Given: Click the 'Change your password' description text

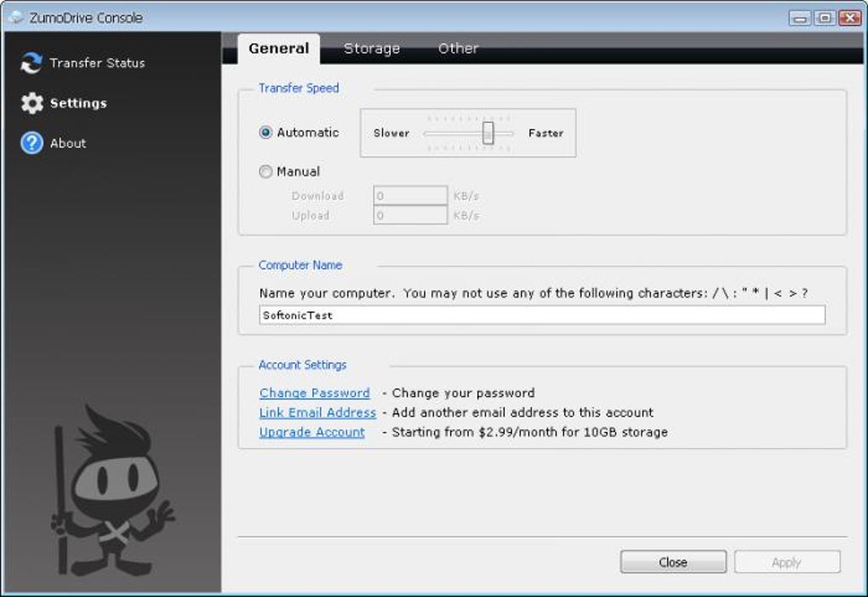Looking at the screenshot, I should pos(463,393).
